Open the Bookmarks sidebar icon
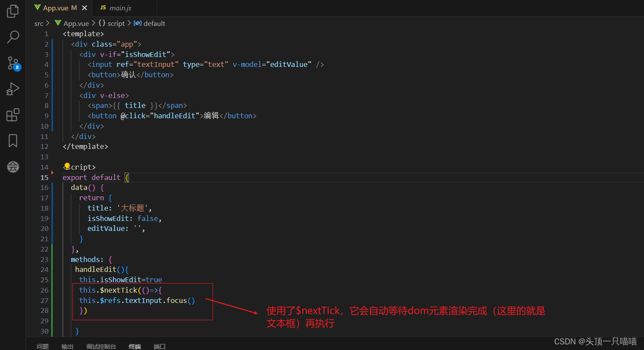644x350 pixels. (x=13, y=141)
